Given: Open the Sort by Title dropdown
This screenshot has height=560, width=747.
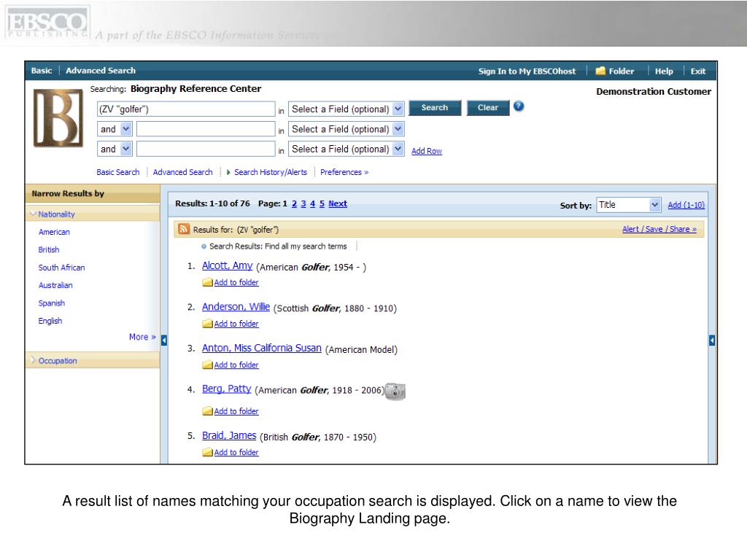Looking at the screenshot, I should (628, 205).
